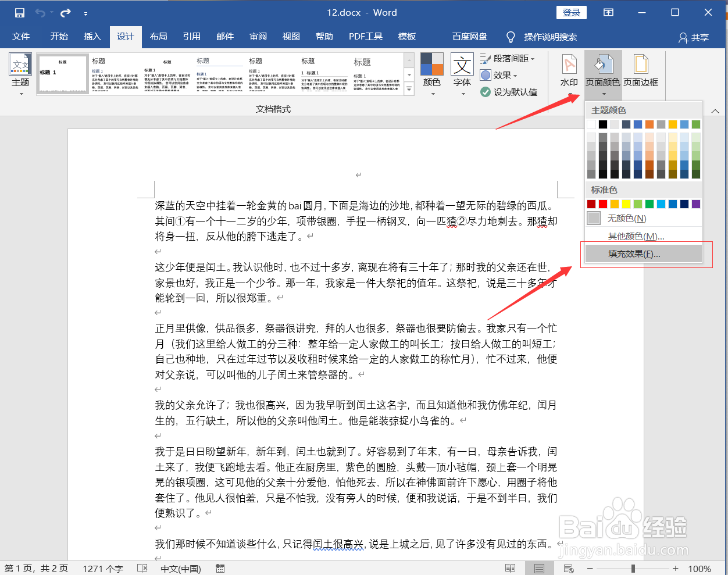Select the first document format style thumbnail
This screenshot has height=575, width=728.
coord(63,74)
